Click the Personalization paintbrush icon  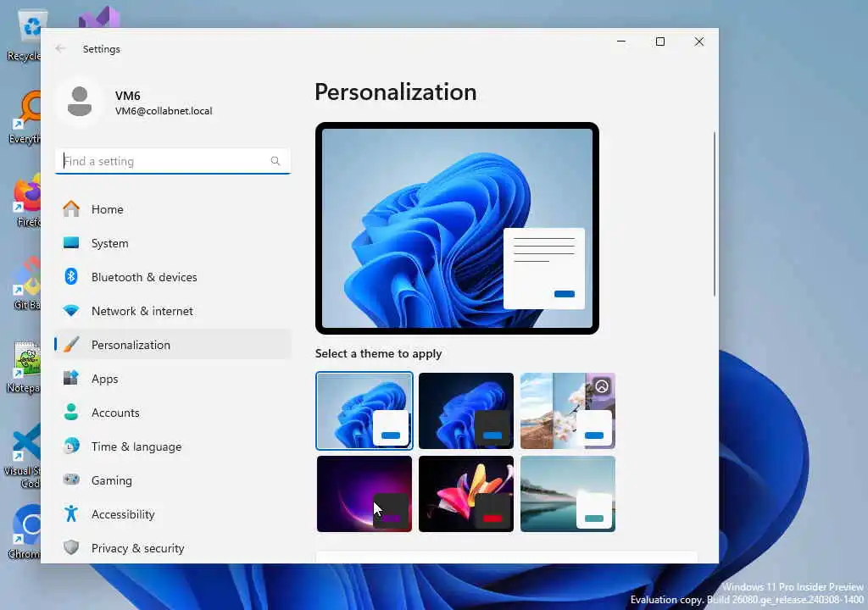[x=71, y=344]
